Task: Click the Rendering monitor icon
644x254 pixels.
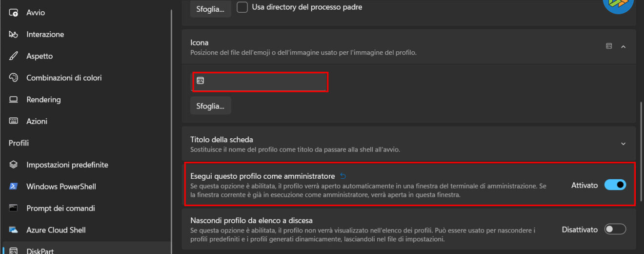Action: (x=14, y=100)
